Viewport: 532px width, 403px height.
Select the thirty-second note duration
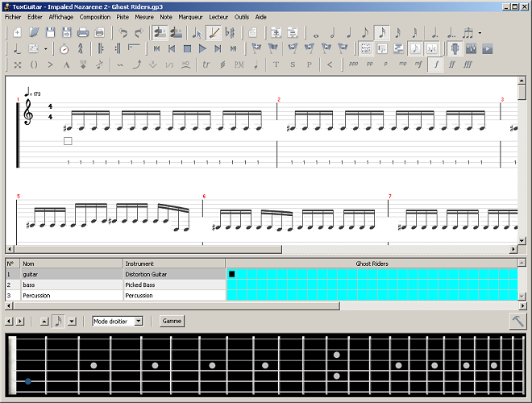click(398, 33)
